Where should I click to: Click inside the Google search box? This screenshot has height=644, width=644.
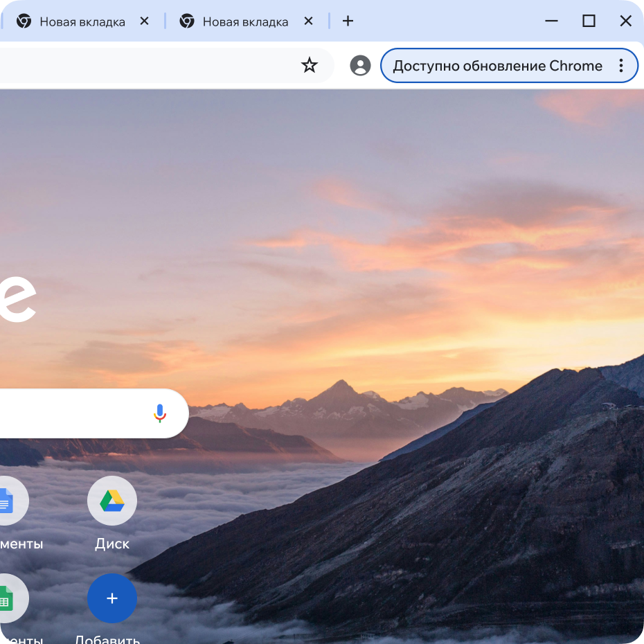(69, 413)
